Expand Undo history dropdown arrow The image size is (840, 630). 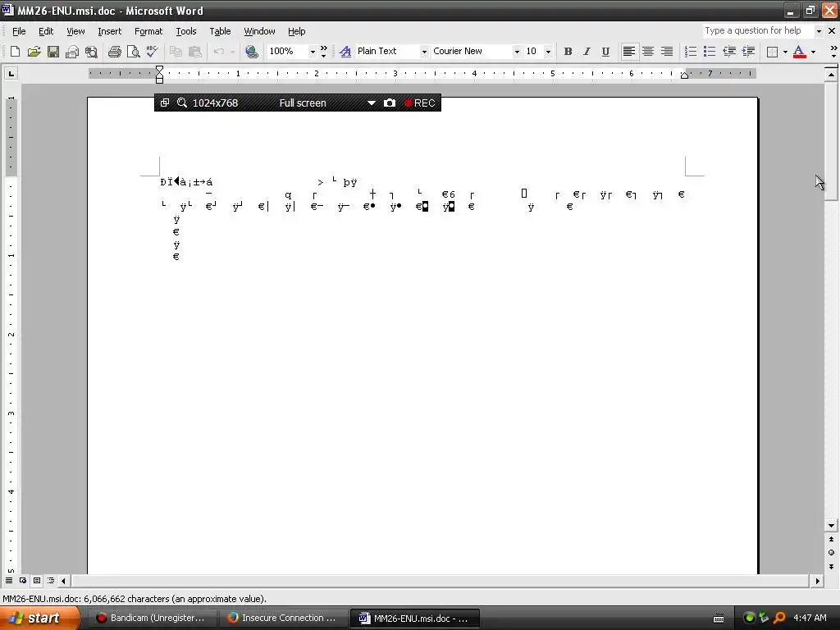pyautogui.click(x=232, y=52)
